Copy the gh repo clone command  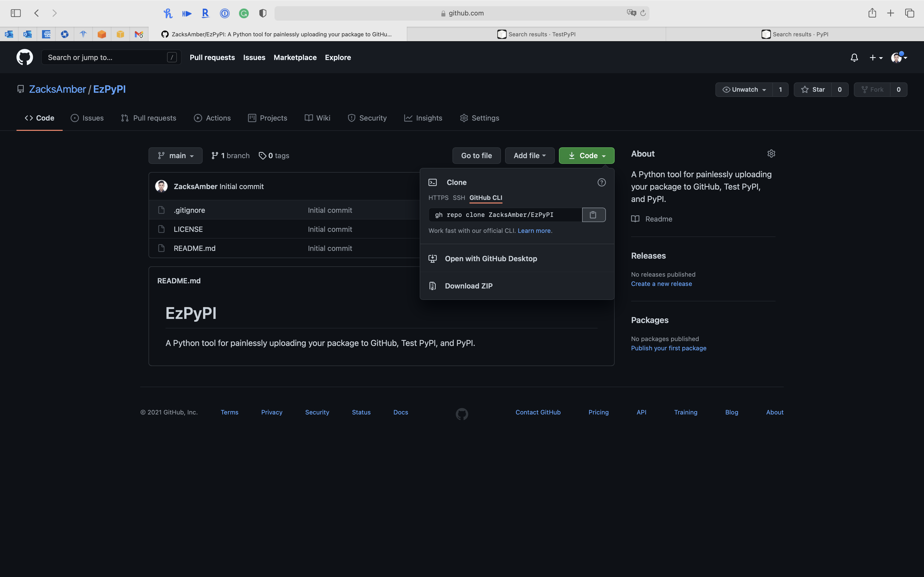(x=593, y=215)
